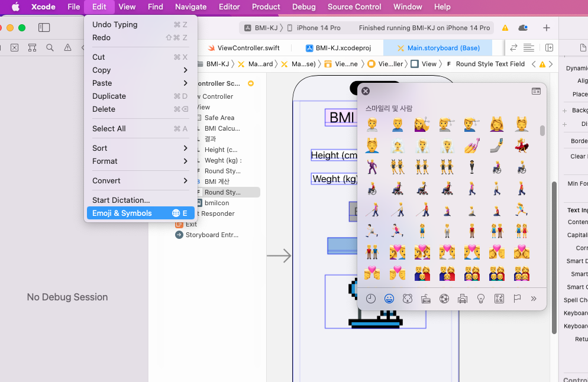Screen dimensions: 588x382
Task: Close the emoji picker popup
Action: point(366,91)
